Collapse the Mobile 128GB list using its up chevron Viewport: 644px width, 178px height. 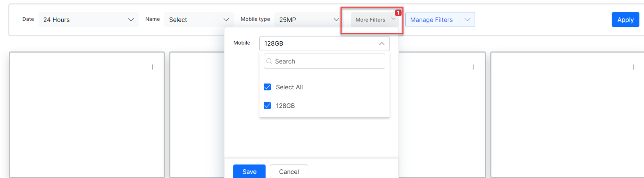click(x=381, y=44)
